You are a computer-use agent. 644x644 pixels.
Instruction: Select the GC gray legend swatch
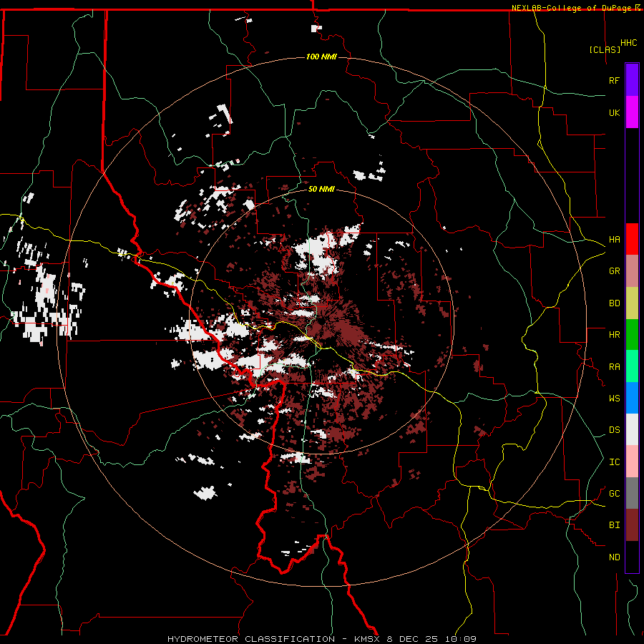(632, 493)
